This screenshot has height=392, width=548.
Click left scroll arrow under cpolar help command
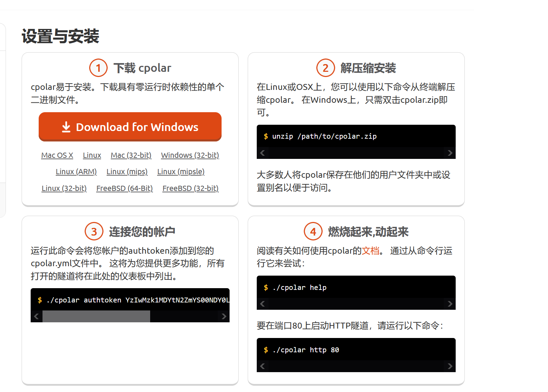[263, 304]
